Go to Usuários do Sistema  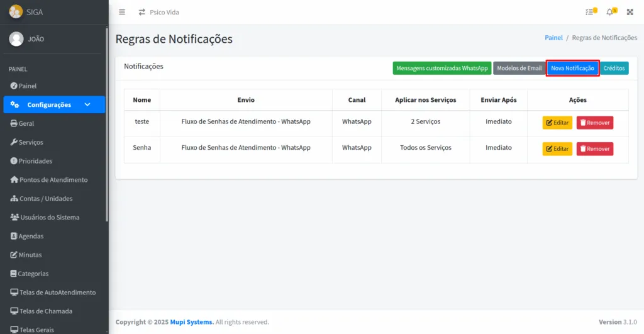(50, 218)
